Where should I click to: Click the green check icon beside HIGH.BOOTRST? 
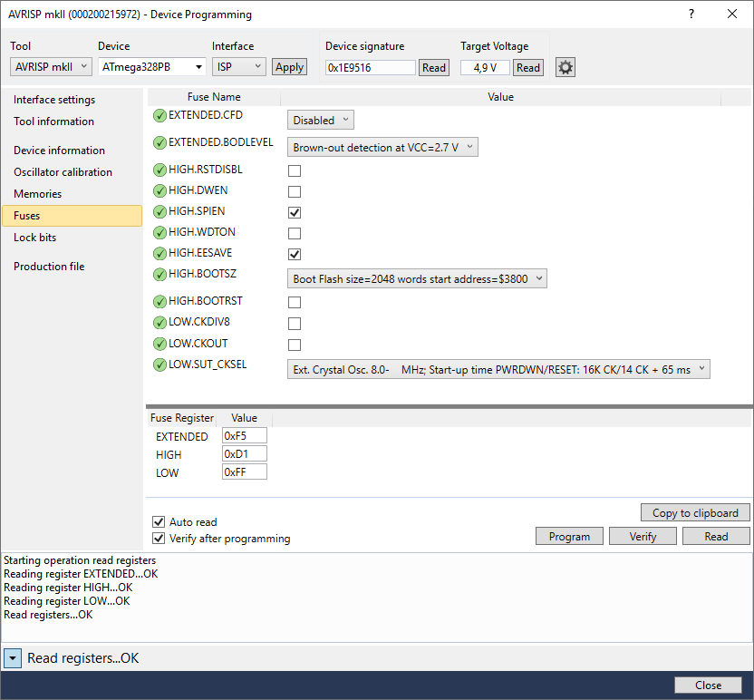[159, 302]
